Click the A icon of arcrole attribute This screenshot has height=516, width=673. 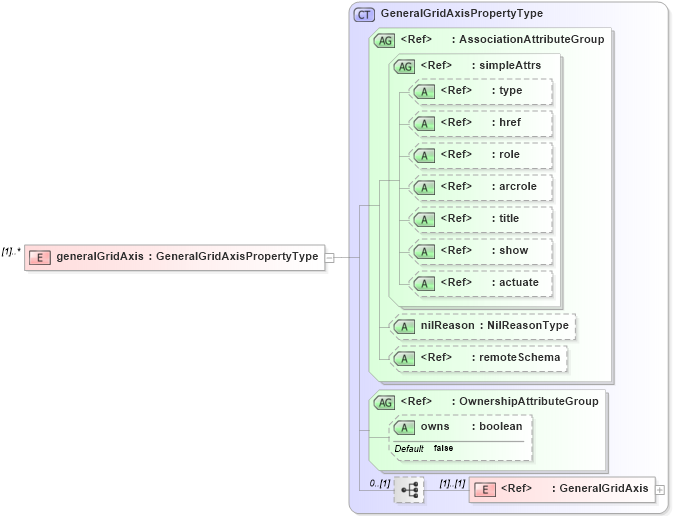coord(424,188)
